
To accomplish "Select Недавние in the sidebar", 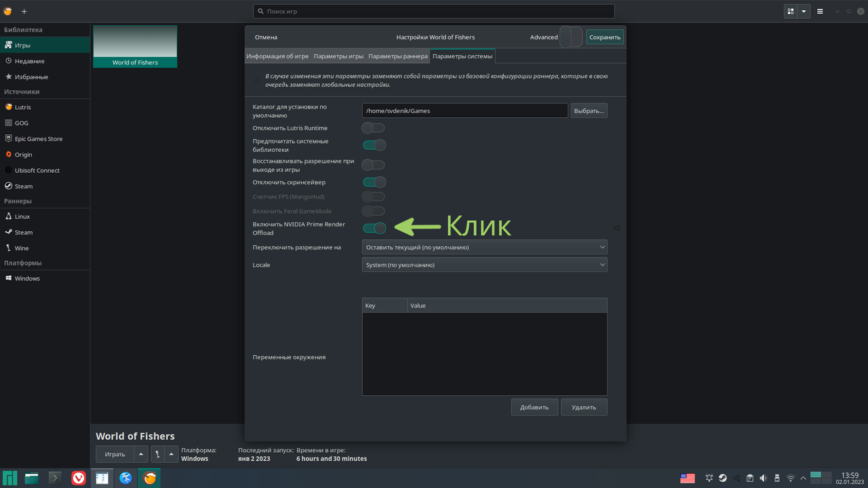I will (x=45, y=61).
